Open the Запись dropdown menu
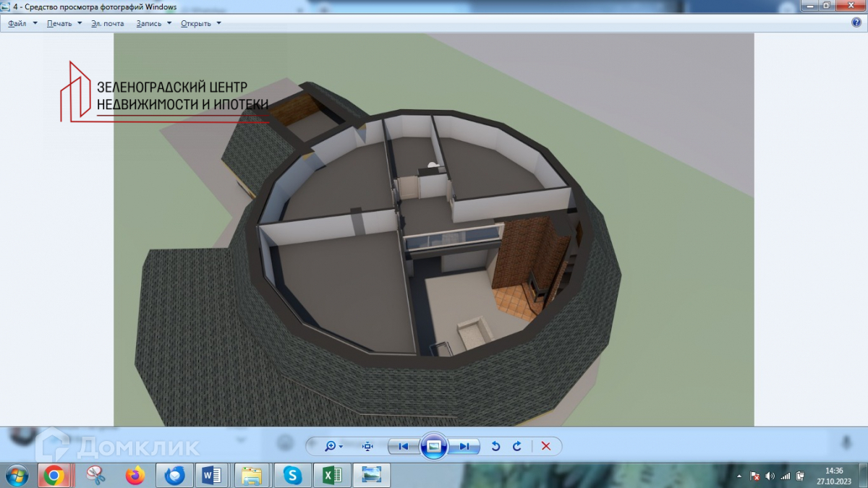This screenshot has height=488, width=868. [153, 23]
